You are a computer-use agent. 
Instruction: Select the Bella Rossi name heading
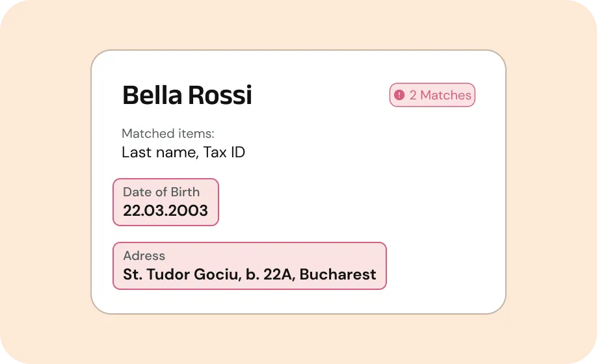pyautogui.click(x=187, y=96)
